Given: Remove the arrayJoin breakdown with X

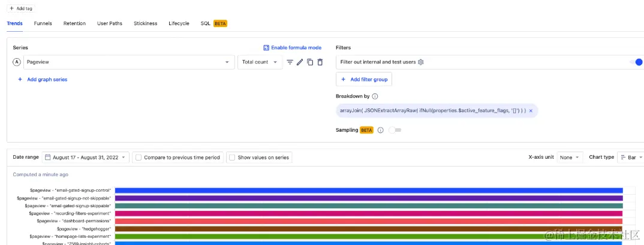Looking at the screenshot, I should click(531, 111).
